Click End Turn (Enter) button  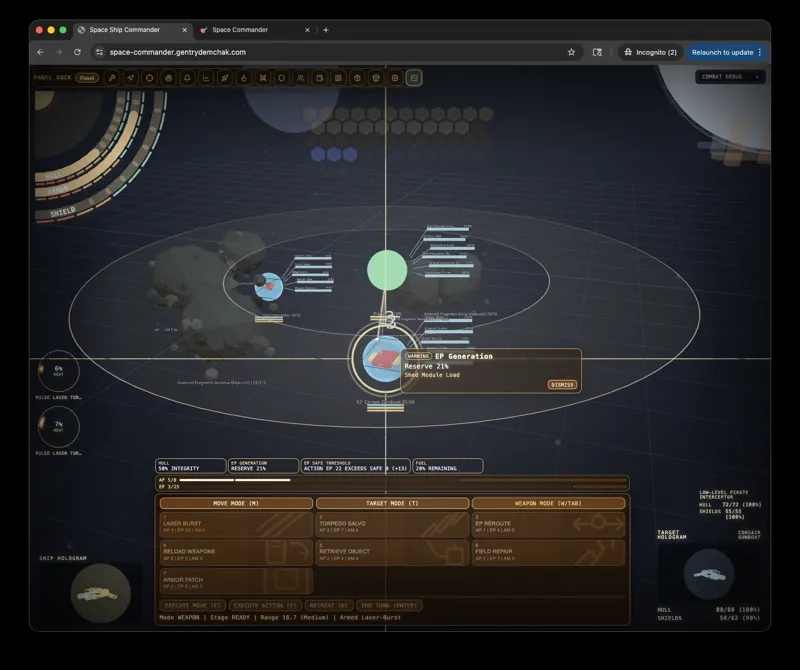[389, 606]
